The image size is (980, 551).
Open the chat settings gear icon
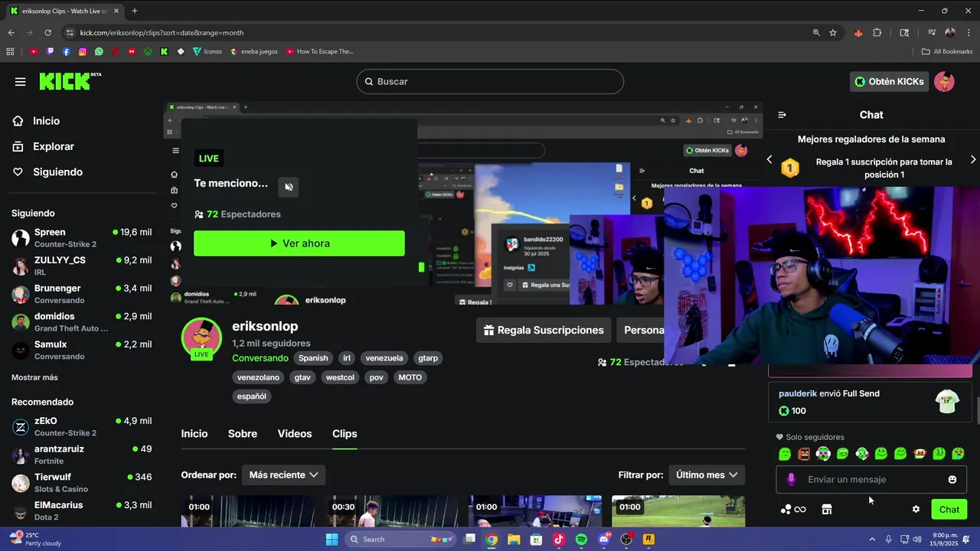point(916,510)
